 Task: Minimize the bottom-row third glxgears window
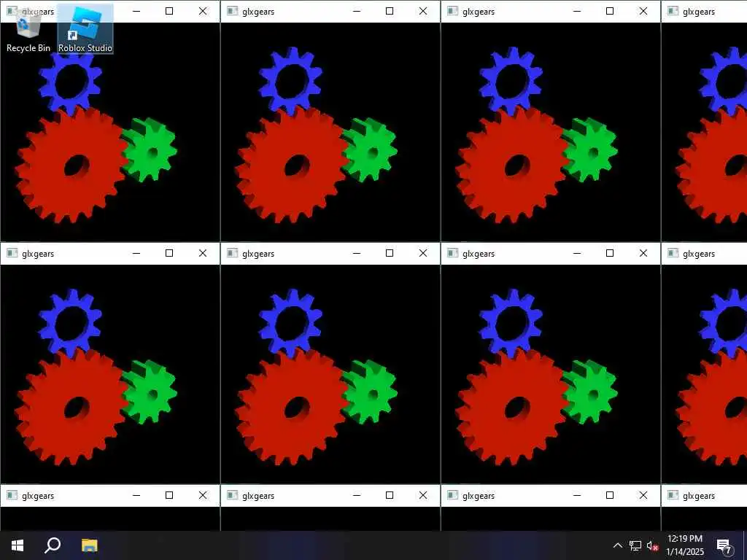point(577,495)
